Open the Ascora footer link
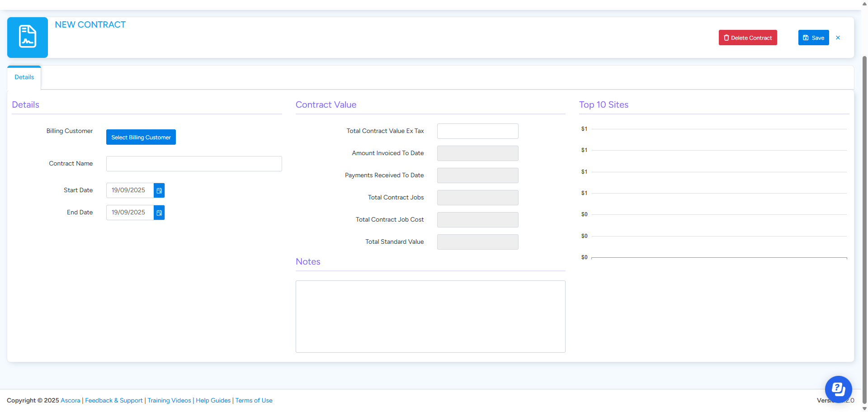Viewport: 868px width, 412px height. (71, 401)
